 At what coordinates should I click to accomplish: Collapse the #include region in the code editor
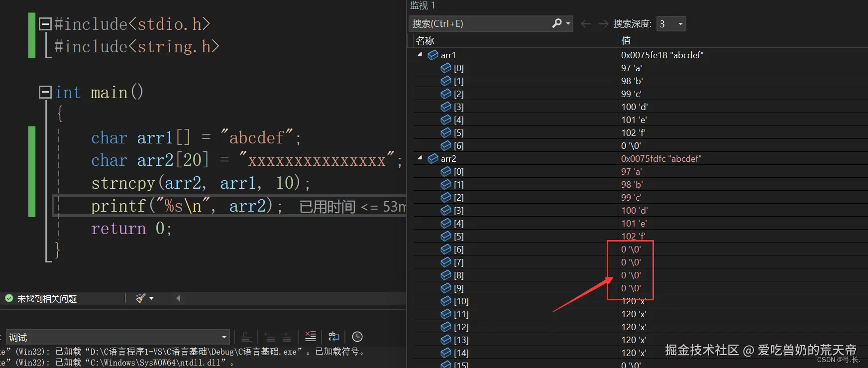tap(45, 24)
